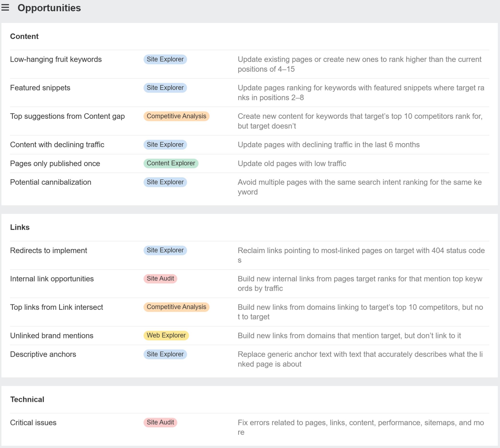
Task: Click the Technical section header
Action: point(27,399)
